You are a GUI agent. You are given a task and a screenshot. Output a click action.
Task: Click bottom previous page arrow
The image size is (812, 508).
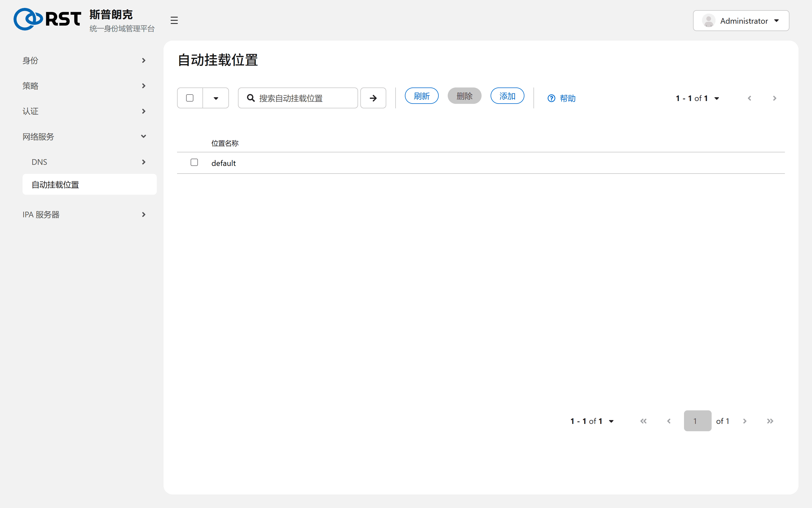pyautogui.click(x=669, y=421)
